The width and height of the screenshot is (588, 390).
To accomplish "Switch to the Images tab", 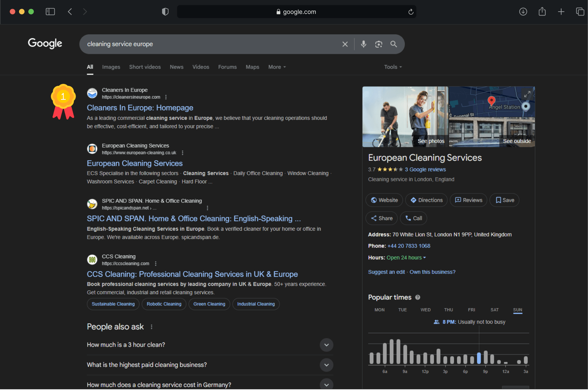I will point(111,67).
